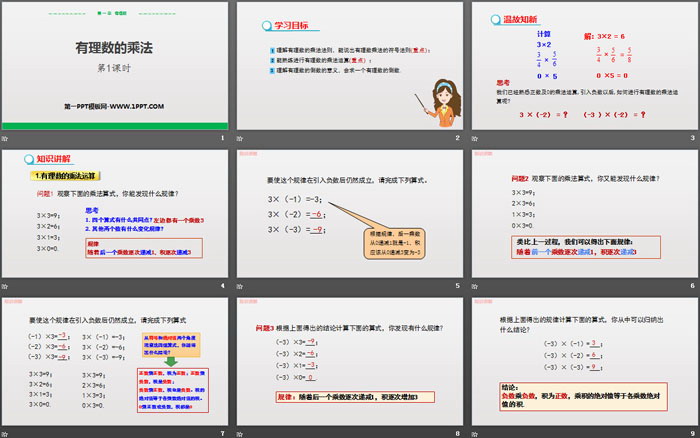Open slide 8 containing 问题3
This screenshot has width=700, height=438.
(348, 361)
